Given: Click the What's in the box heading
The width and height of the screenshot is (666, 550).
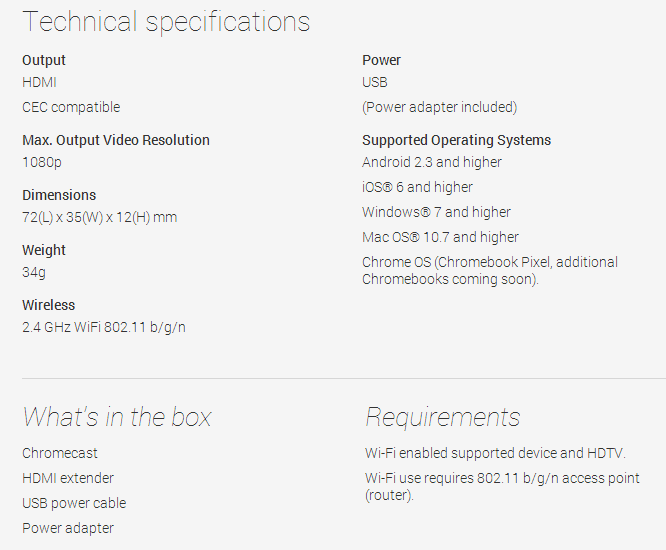Looking at the screenshot, I should point(117,417).
